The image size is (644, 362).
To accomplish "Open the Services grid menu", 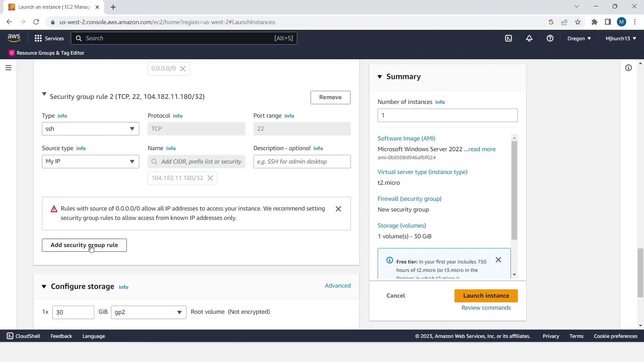I will tap(49, 38).
